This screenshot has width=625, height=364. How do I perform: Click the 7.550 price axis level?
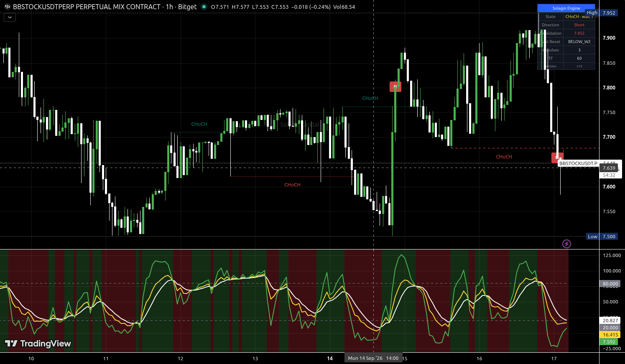(x=609, y=211)
